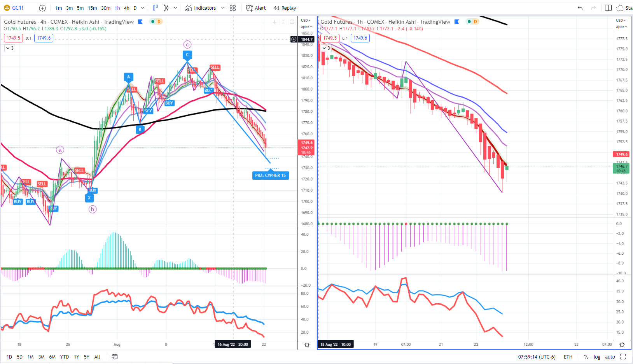Set date range to 3M
Screen dimensions: 633x364
pyautogui.click(x=42, y=357)
